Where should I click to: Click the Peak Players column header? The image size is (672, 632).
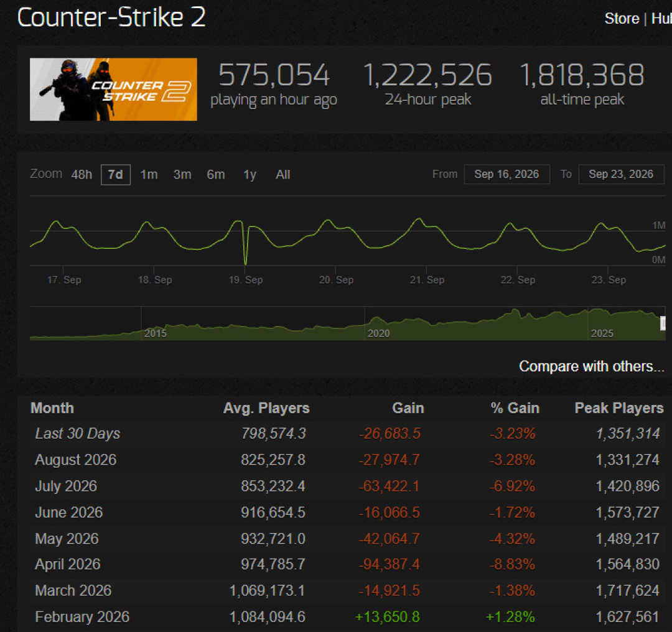[x=619, y=408]
